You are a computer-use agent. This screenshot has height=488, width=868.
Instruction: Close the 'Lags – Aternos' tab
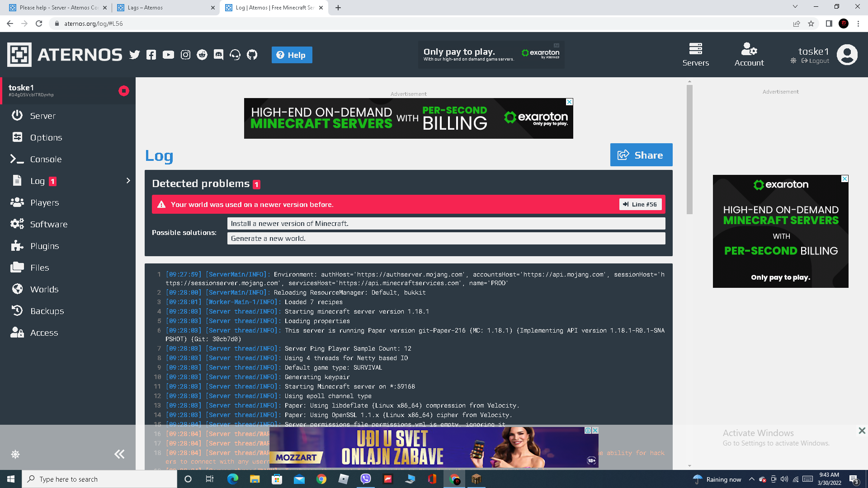213,8
